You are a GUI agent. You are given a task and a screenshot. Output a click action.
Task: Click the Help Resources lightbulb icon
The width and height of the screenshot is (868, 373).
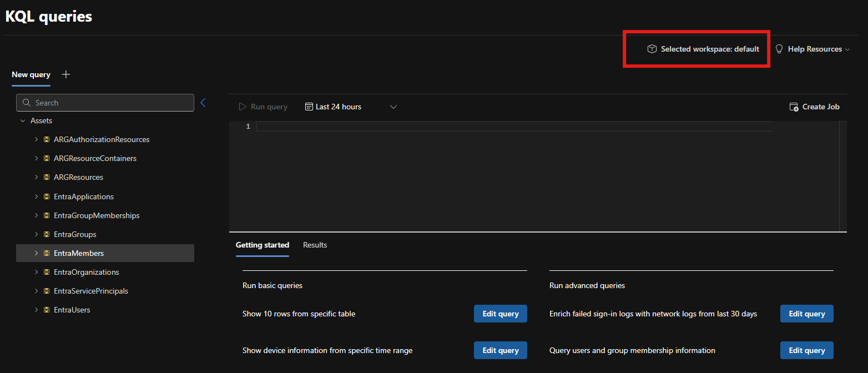click(779, 49)
